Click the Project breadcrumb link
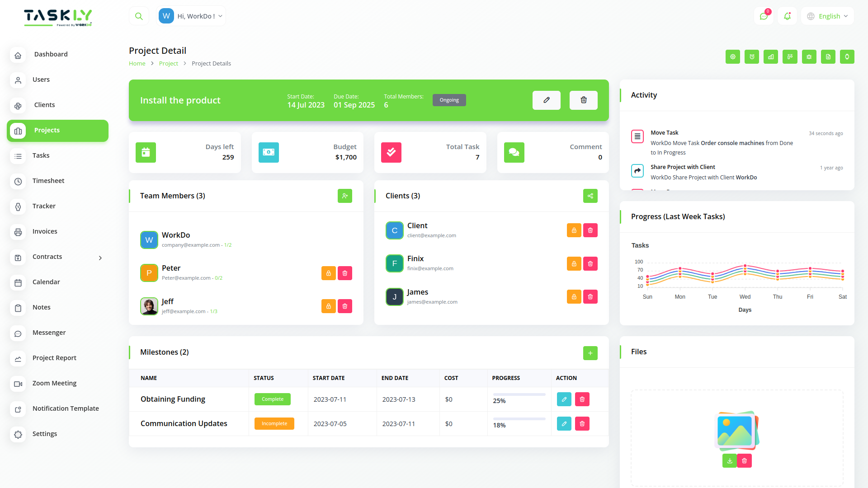 tap(168, 64)
